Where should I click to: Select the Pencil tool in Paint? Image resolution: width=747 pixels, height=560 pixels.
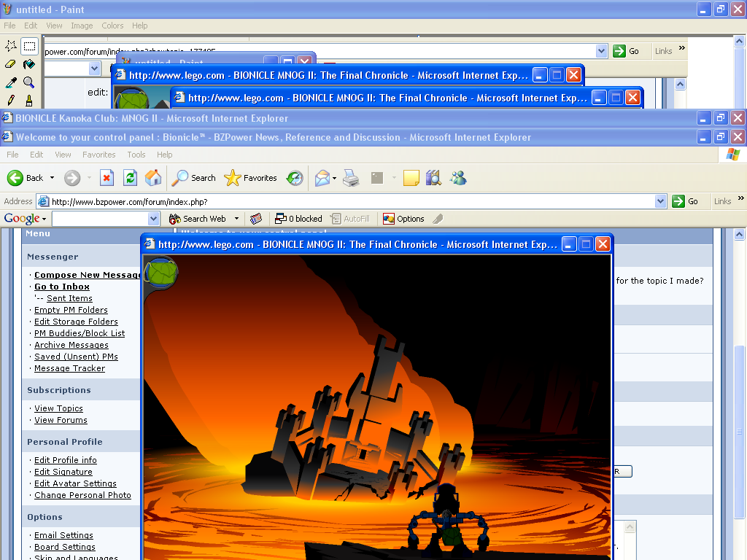click(11, 101)
